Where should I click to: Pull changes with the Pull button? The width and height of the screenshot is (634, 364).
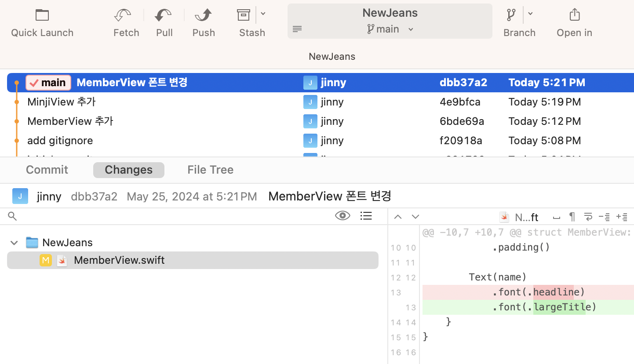(x=164, y=23)
